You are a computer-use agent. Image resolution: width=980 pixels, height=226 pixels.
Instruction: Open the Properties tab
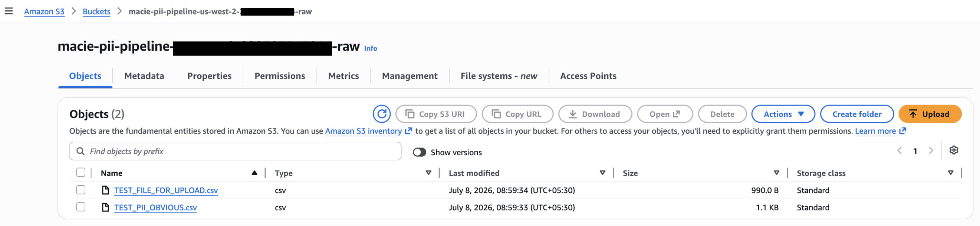click(209, 76)
